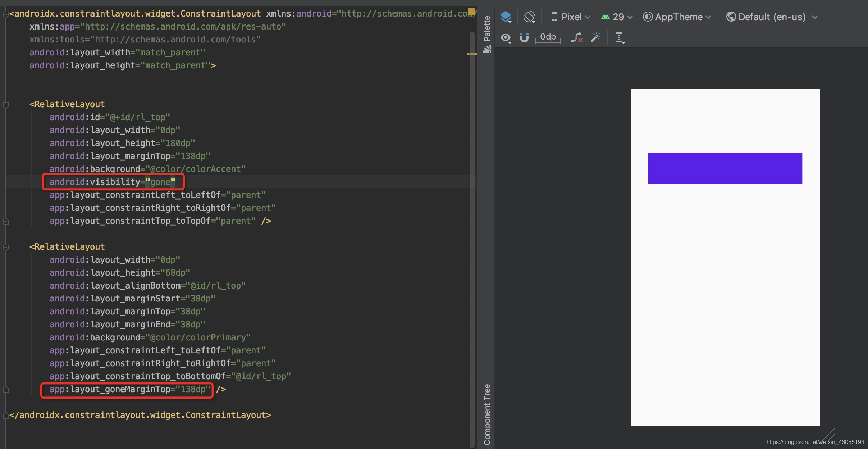Click the yellow inspection indicator top right of editor
868x449 pixels.
pos(471,12)
